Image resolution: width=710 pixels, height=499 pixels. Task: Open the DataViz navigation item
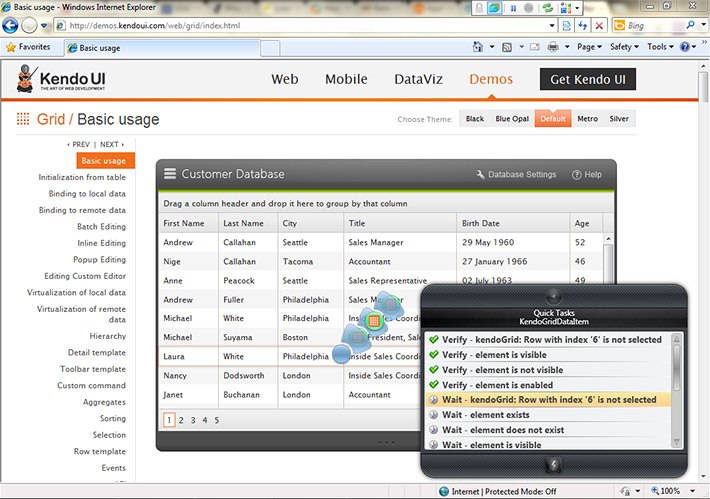tap(418, 79)
